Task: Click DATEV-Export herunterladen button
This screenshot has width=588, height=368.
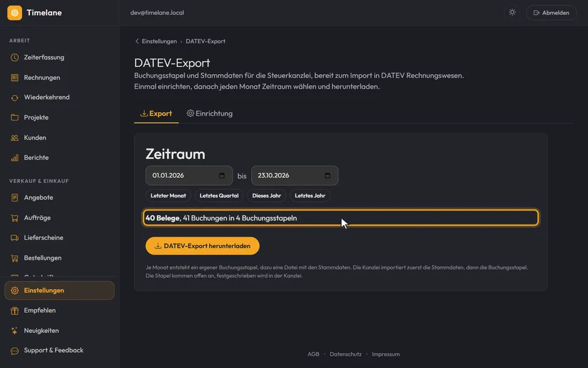Action: [203, 246]
